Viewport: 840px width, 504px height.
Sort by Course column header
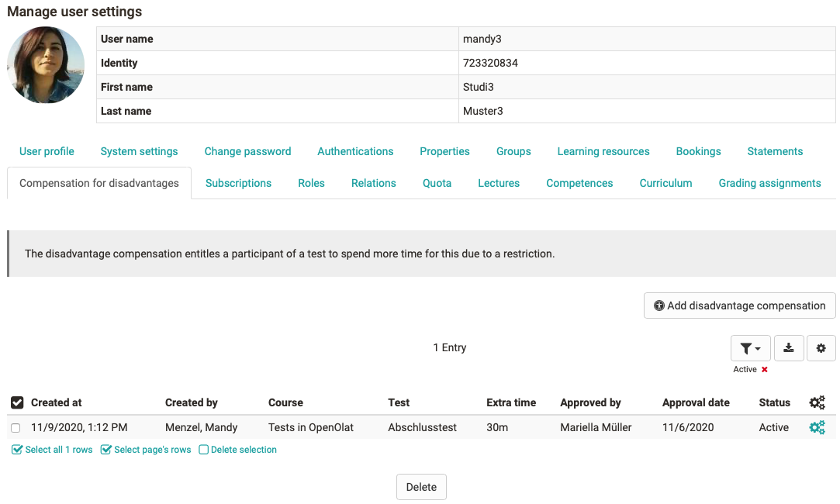285,402
